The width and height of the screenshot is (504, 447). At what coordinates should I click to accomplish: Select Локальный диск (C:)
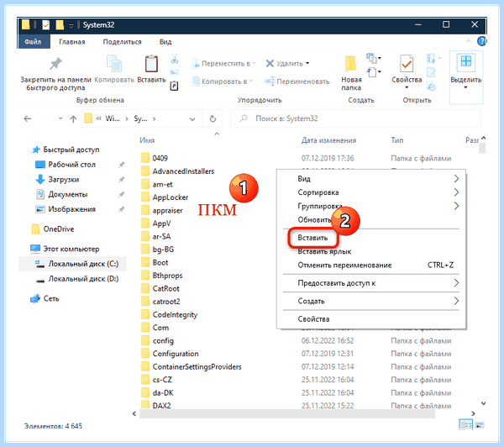coord(72,264)
